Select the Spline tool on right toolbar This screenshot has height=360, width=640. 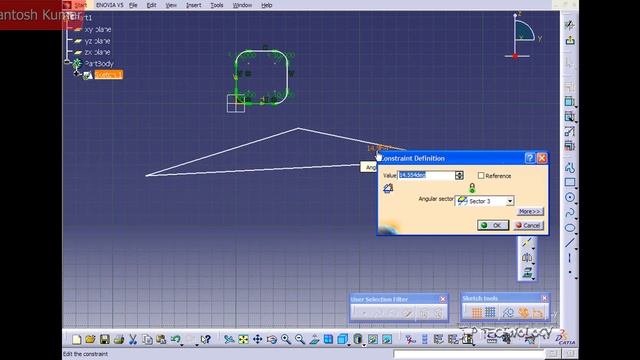570,213
